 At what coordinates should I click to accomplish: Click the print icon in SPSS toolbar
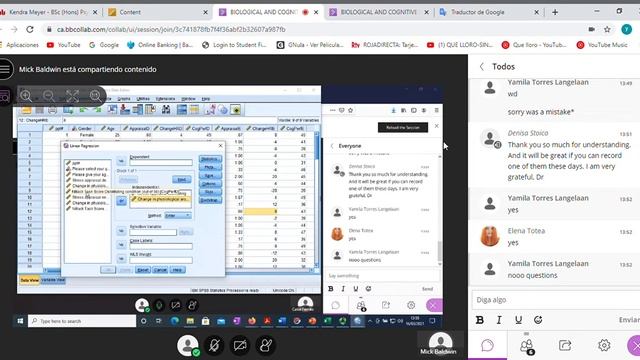point(53,109)
